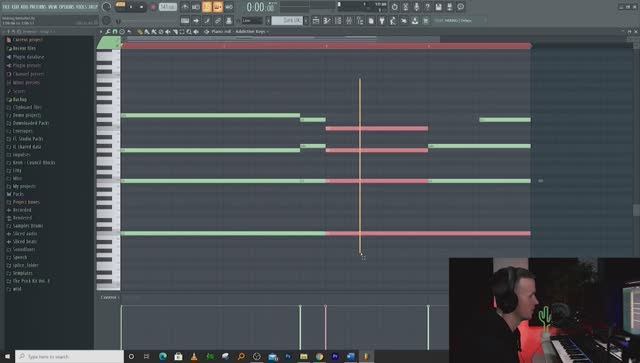Image resolution: width=640 pixels, height=363 pixels.
Task: Open the FILE menu
Action: pyautogui.click(x=6, y=7)
